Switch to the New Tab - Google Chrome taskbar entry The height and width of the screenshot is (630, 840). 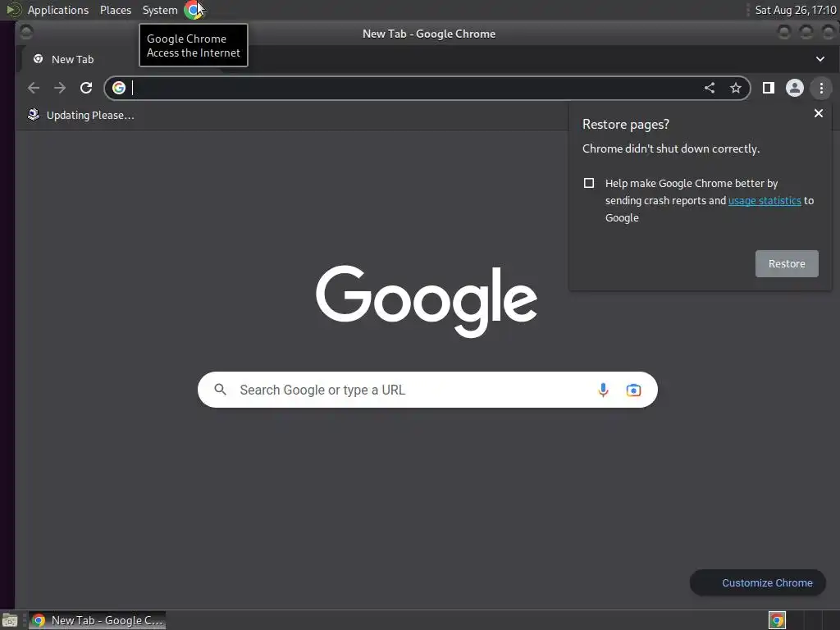point(98,620)
